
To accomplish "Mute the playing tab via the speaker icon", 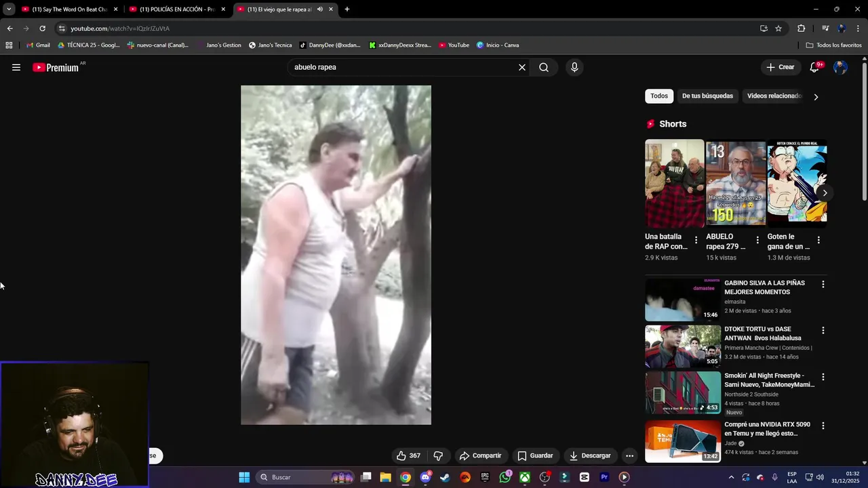I will click(319, 9).
